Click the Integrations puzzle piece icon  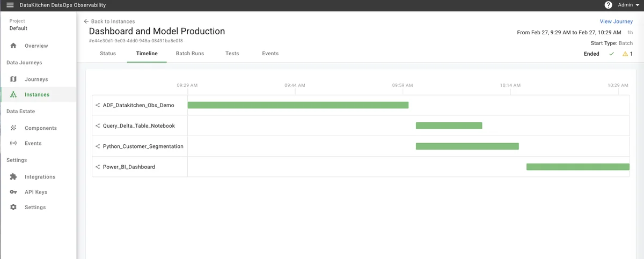click(x=13, y=177)
